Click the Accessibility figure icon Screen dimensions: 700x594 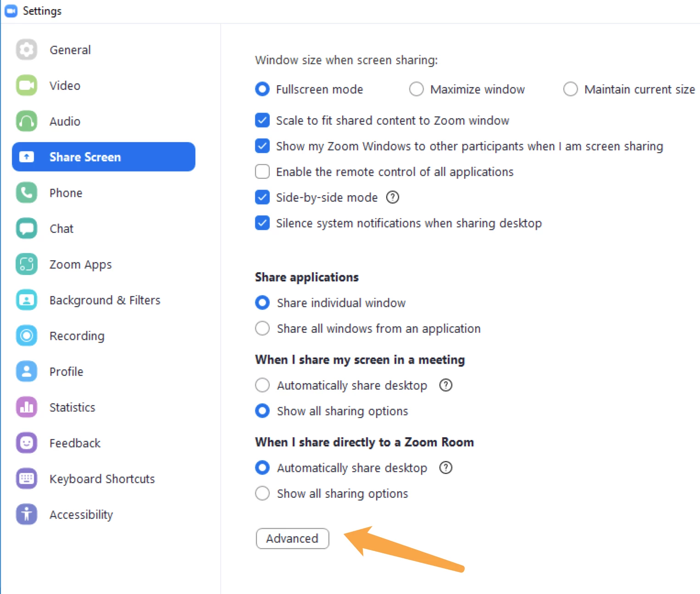[x=27, y=514]
